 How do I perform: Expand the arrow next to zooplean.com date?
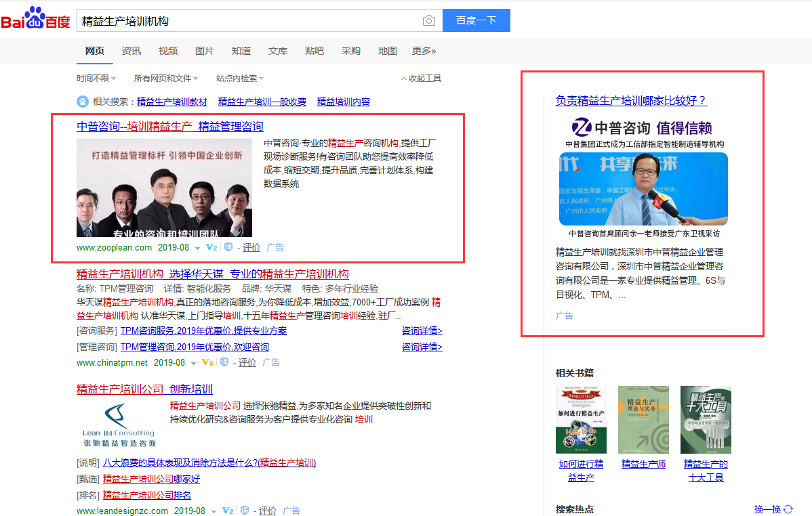[197, 248]
